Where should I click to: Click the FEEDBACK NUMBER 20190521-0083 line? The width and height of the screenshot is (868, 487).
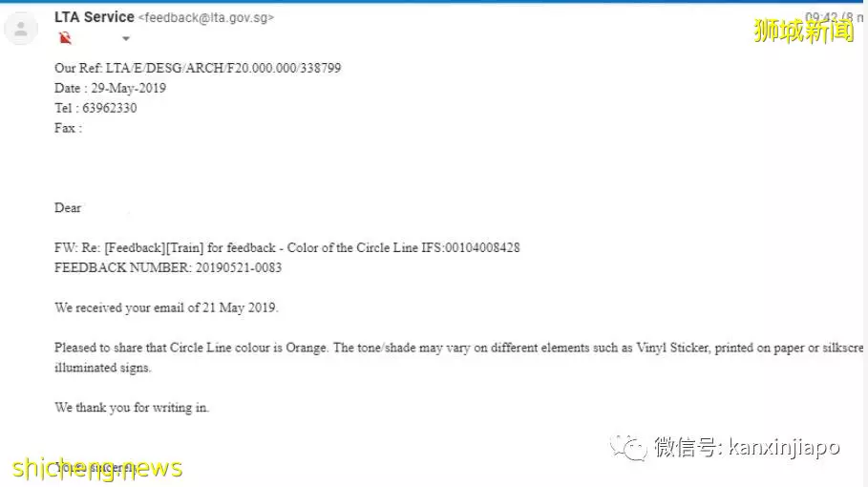168,267
